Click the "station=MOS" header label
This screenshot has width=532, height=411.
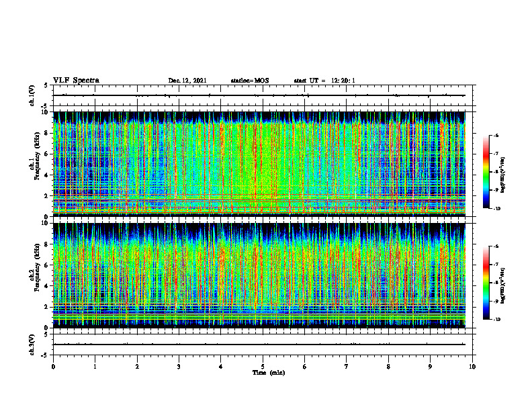pyautogui.click(x=250, y=81)
